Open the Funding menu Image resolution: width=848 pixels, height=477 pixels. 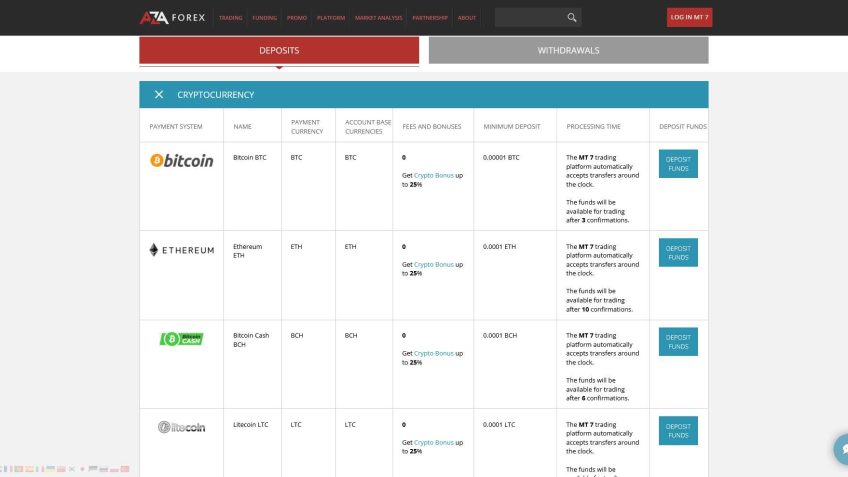pos(264,18)
